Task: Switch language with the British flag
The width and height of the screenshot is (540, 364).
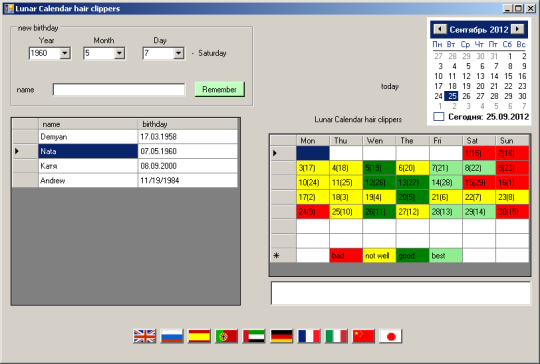Action: pyautogui.click(x=145, y=336)
